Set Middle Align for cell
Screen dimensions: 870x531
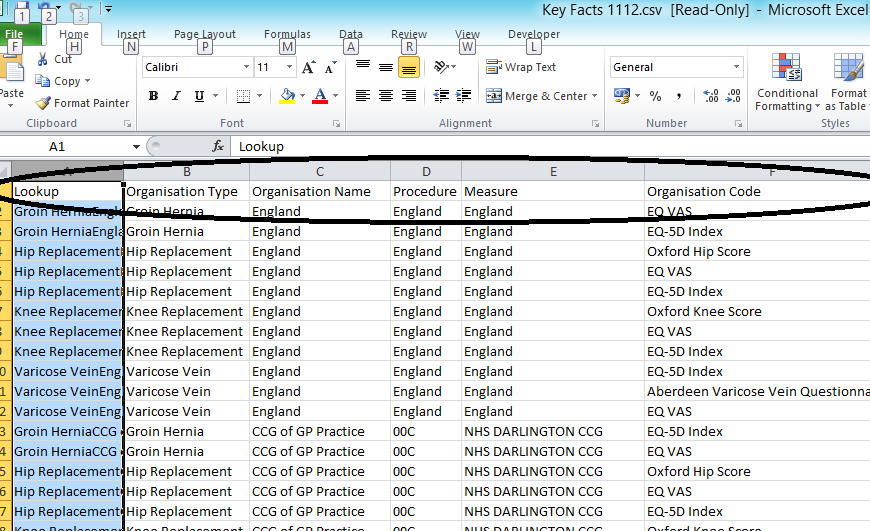pyautogui.click(x=386, y=67)
